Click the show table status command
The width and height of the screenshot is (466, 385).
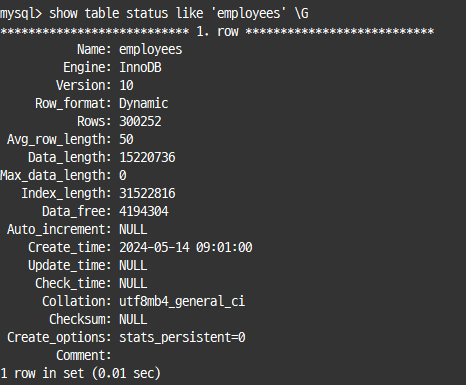pyautogui.click(x=179, y=14)
